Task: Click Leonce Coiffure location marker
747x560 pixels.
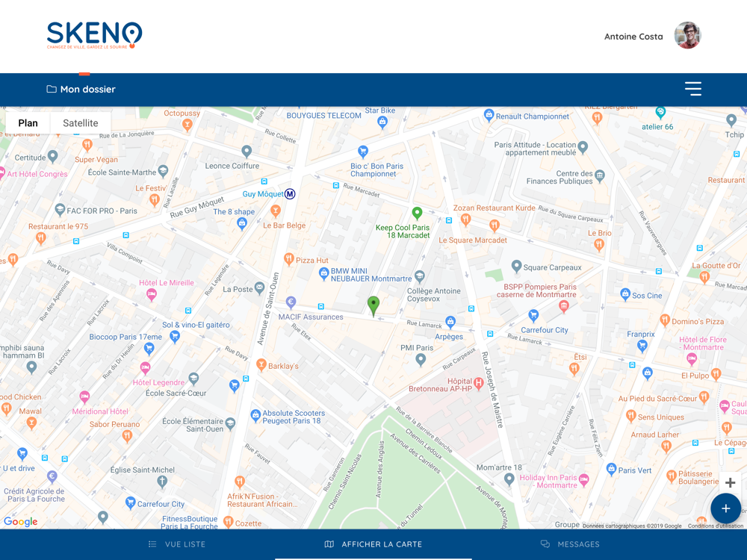Action: coord(247,151)
